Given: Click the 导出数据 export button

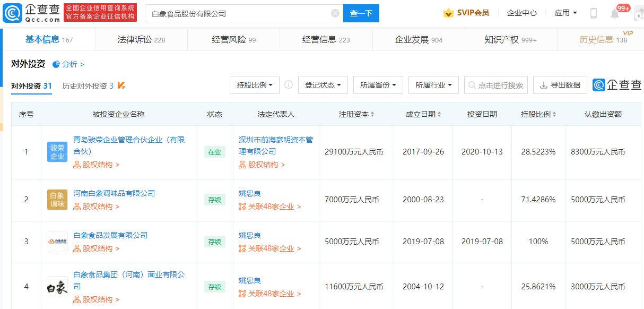Looking at the screenshot, I should coord(560,85).
